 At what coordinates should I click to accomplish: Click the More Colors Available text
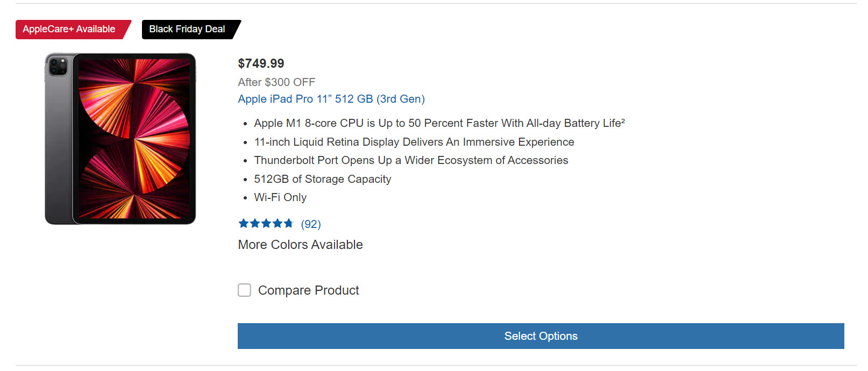300,245
